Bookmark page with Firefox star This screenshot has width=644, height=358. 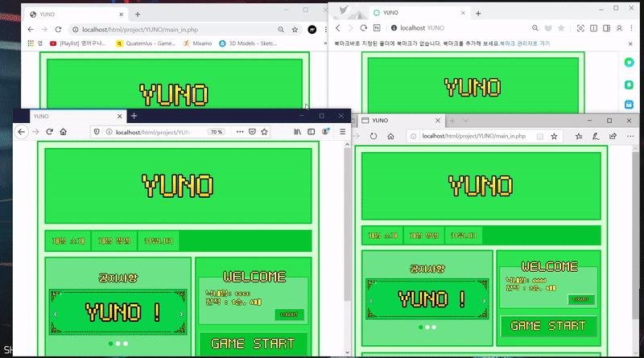point(264,132)
